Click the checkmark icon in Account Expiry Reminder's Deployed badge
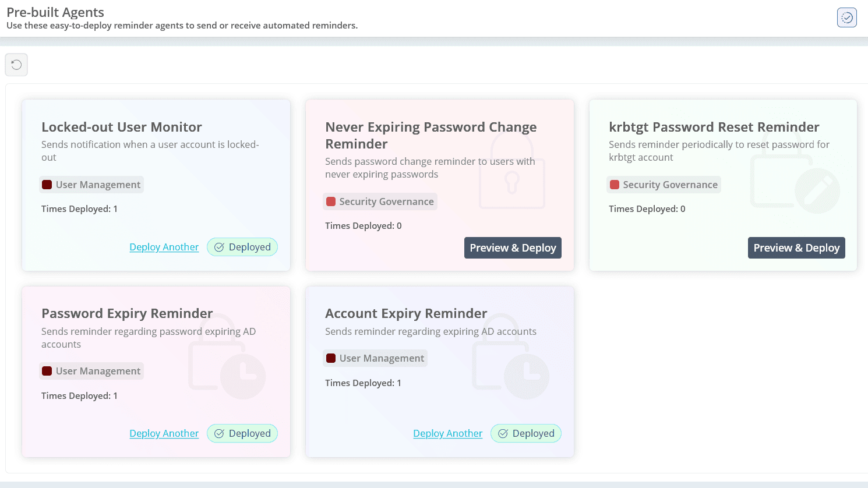Viewport: 868px width, 488px height. click(x=503, y=434)
